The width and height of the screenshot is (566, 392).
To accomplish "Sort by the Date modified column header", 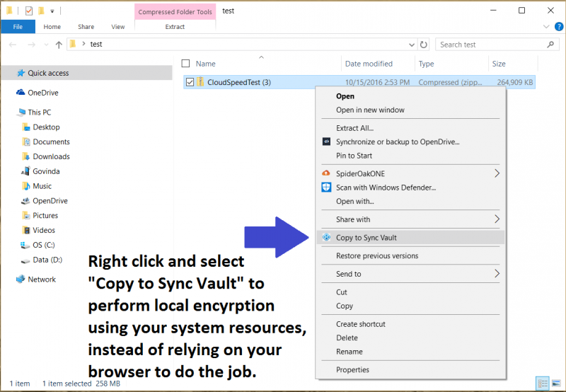I will coord(378,64).
